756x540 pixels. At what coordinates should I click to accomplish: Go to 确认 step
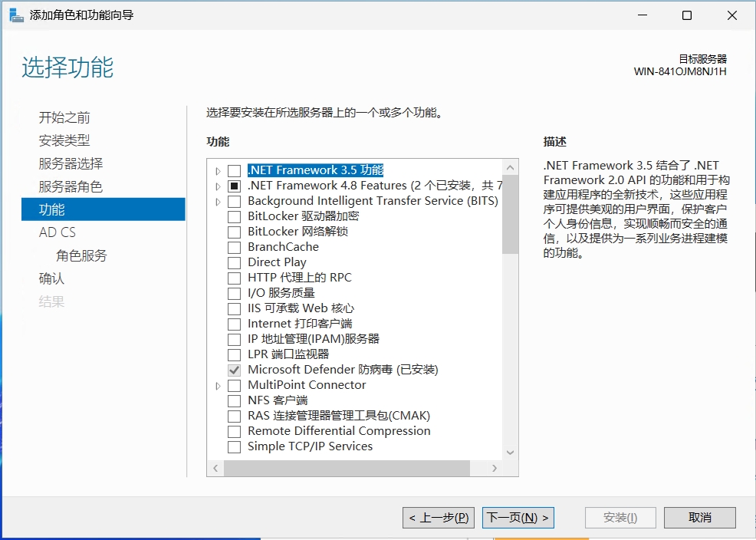[51, 278]
